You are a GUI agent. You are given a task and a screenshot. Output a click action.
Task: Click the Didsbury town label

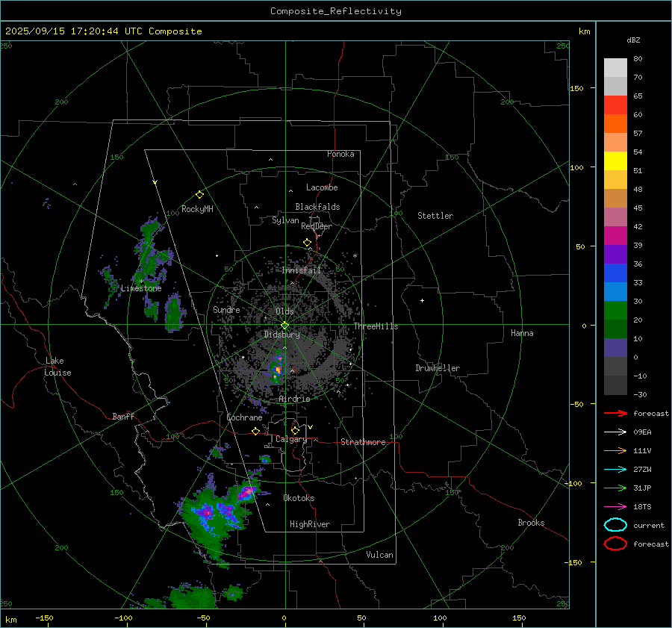click(x=281, y=335)
